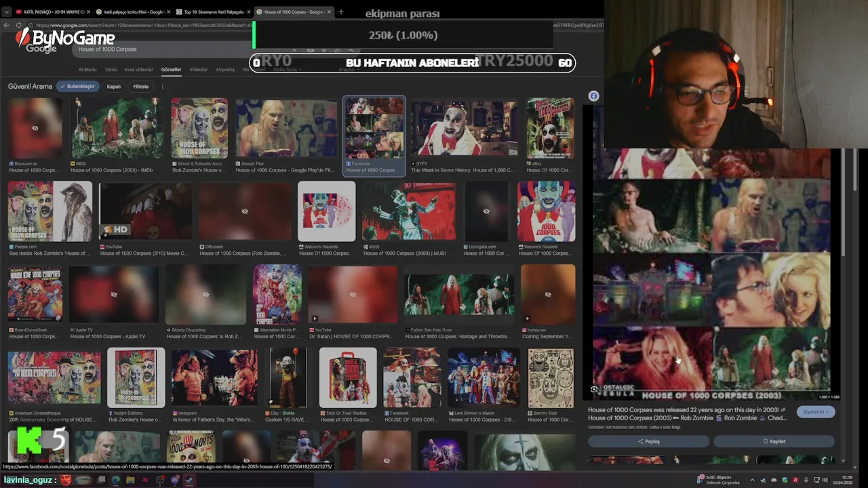Image resolution: width=868 pixels, height=488 pixels.
Task: Open the 'Alışveriş' search tab
Action: click(225, 69)
